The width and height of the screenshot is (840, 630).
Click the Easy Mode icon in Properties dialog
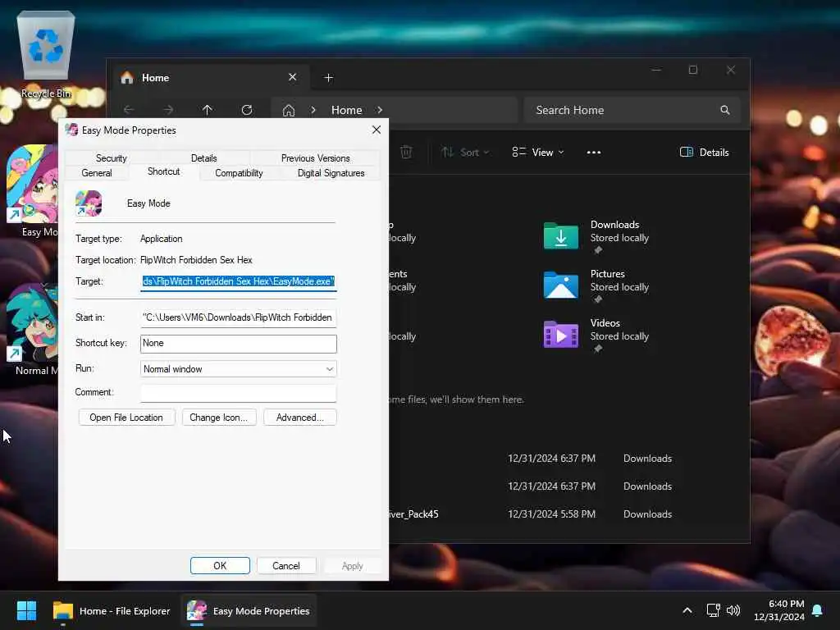[89, 203]
